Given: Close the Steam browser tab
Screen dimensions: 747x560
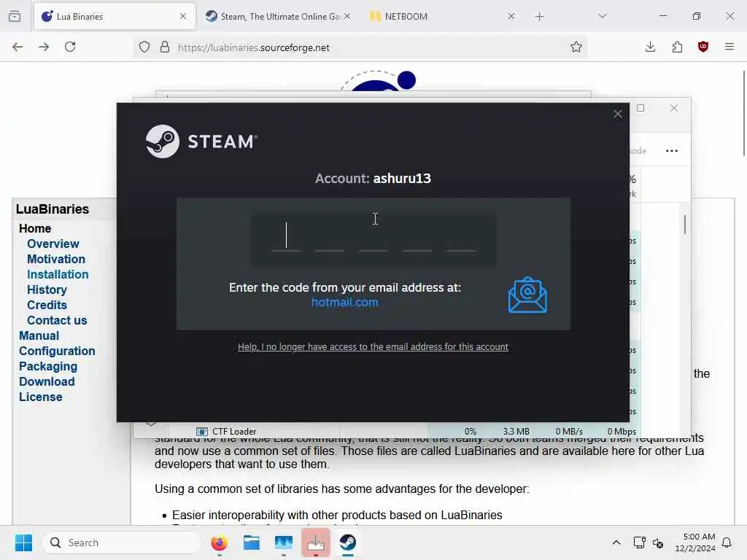Looking at the screenshot, I should coord(347,16).
